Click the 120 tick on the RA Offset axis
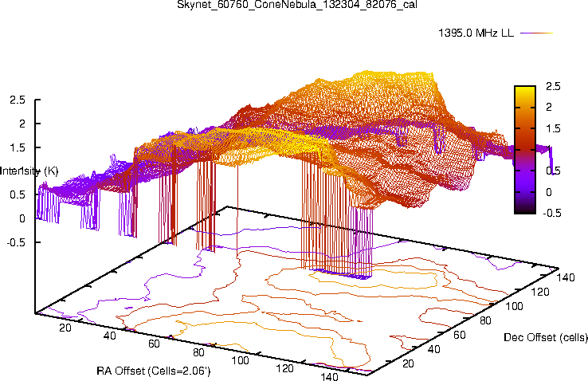The image size is (588, 381). (x=284, y=368)
